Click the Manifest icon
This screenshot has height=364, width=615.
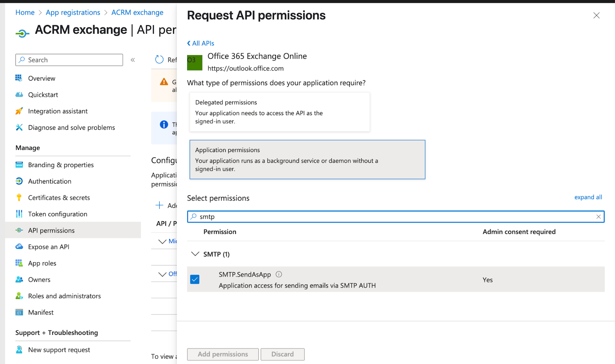(x=19, y=312)
